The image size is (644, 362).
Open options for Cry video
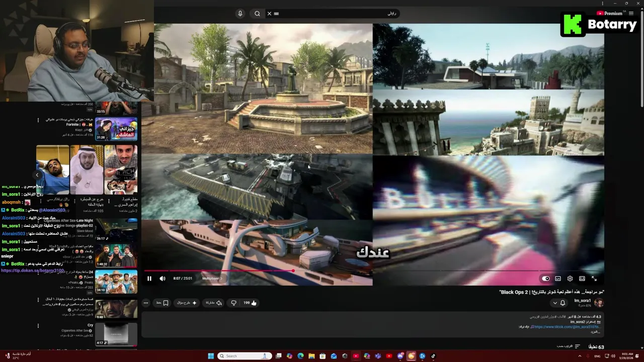pos(38,326)
